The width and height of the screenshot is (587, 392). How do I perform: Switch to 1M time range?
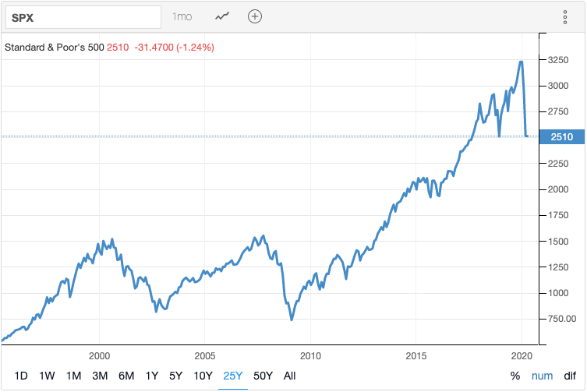coord(74,376)
